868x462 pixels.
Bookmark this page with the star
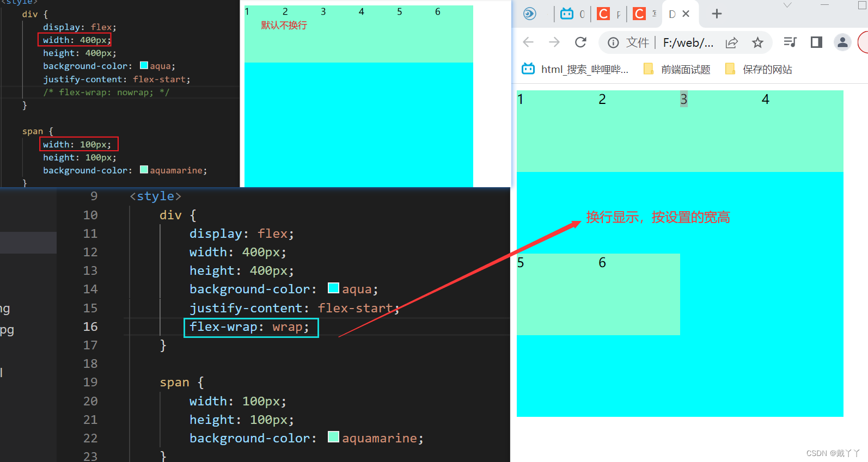click(x=757, y=42)
